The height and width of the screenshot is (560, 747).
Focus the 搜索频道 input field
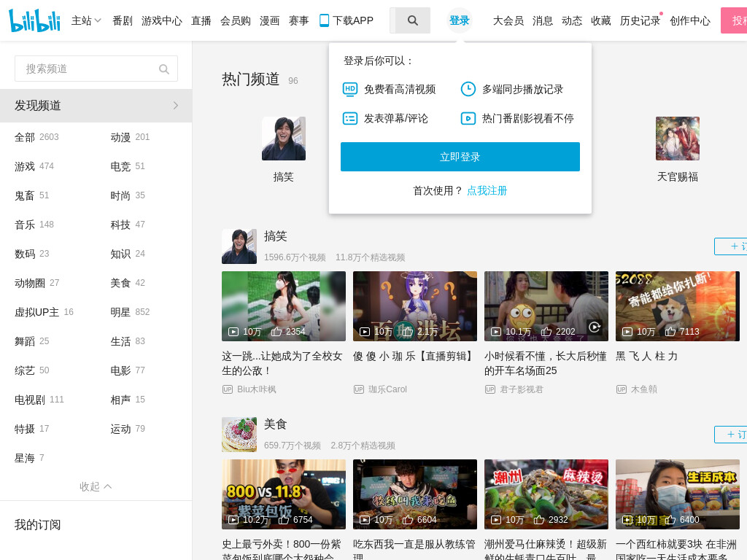[x=96, y=69]
